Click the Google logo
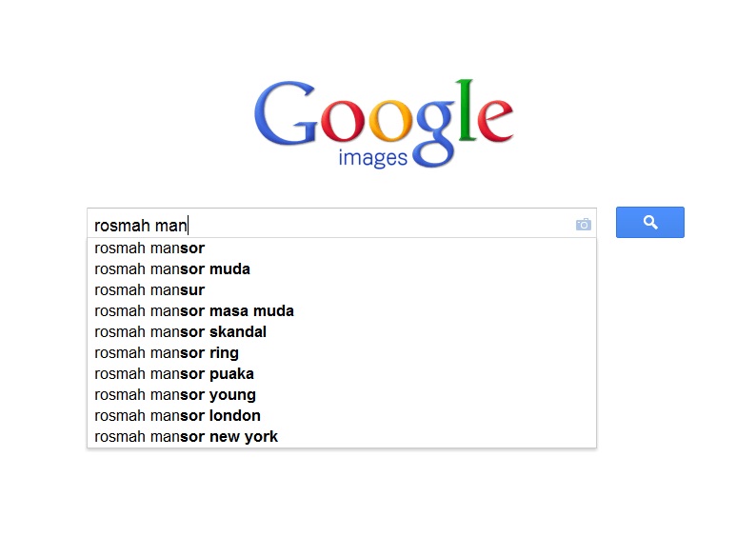756x557 pixels. coord(384,116)
